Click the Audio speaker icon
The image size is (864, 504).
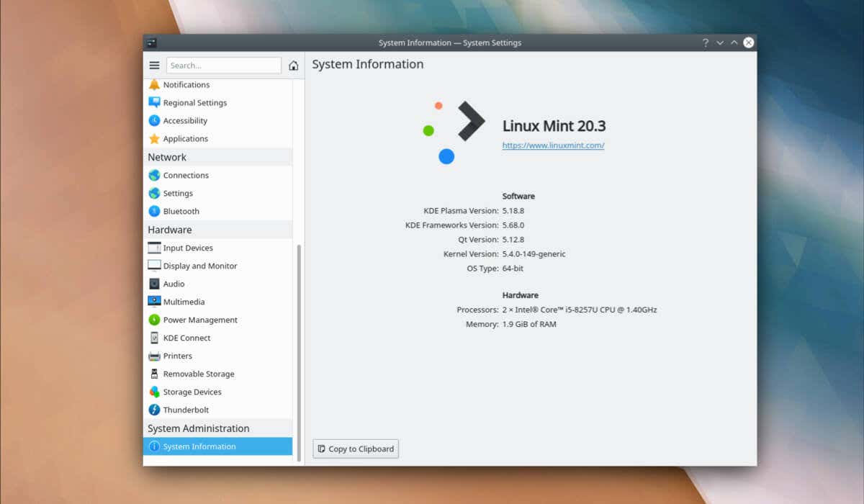coord(154,284)
